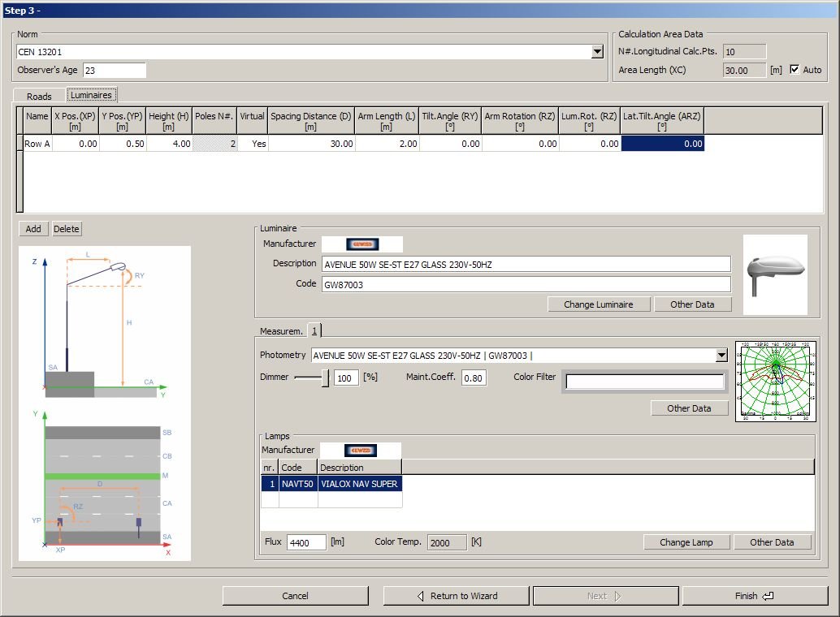The width and height of the screenshot is (840, 617).
Task: Select the Luminaires tab
Action: pos(91,95)
